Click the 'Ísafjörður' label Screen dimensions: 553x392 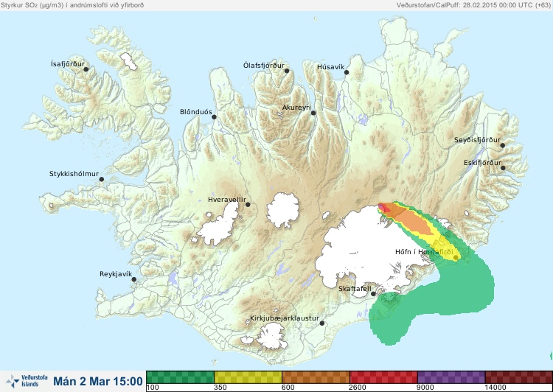point(68,64)
